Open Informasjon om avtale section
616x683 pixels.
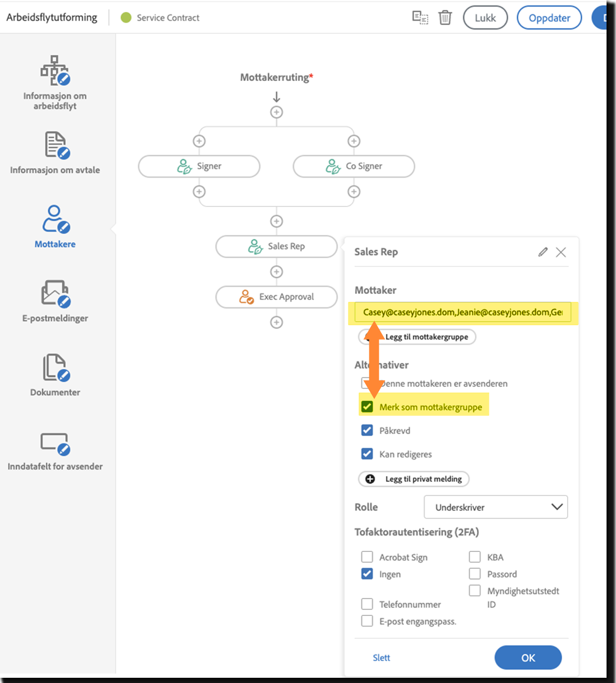point(55,153)
